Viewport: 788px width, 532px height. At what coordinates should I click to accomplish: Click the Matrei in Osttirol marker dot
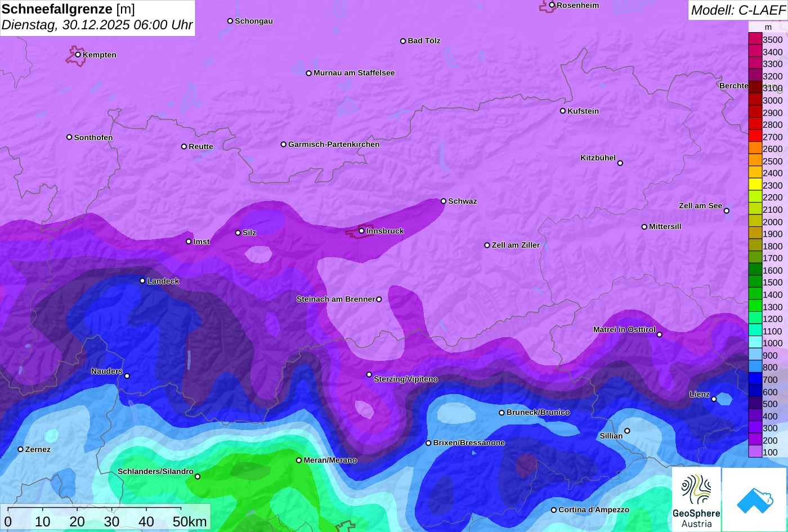(660, 335)
